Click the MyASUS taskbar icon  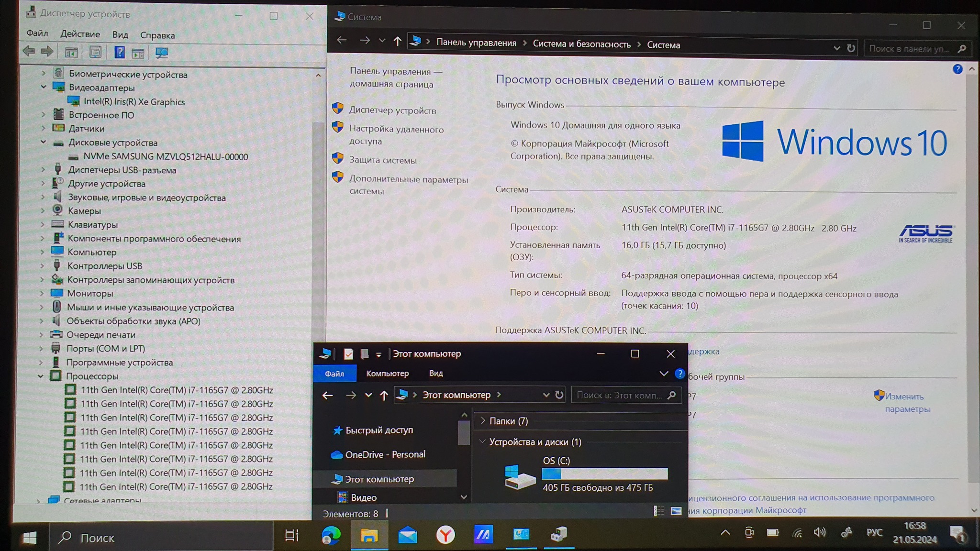point(483,535)
